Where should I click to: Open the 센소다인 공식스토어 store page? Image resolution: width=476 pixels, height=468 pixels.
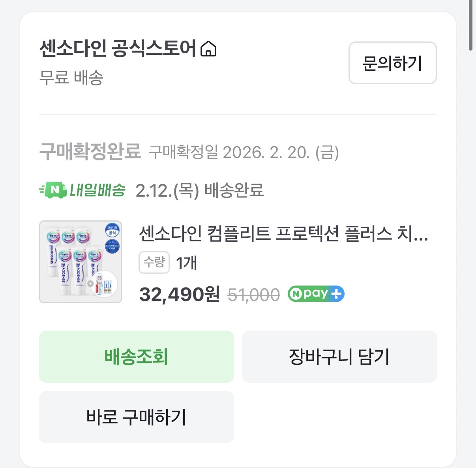click(118, 49)
